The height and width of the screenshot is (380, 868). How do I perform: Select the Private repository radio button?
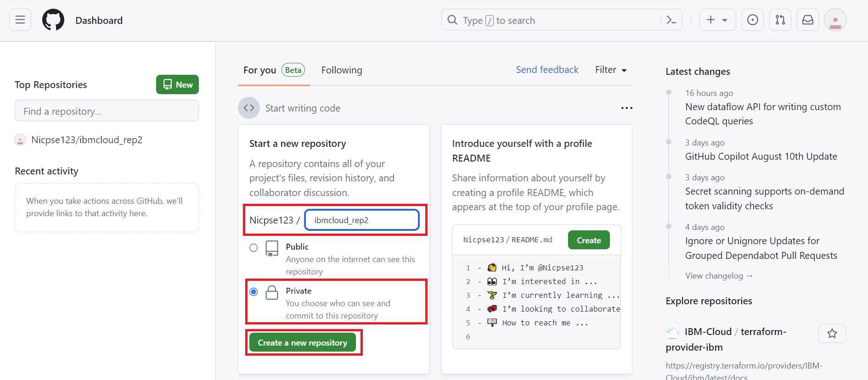pyautogui.click(x=254, y=292)
